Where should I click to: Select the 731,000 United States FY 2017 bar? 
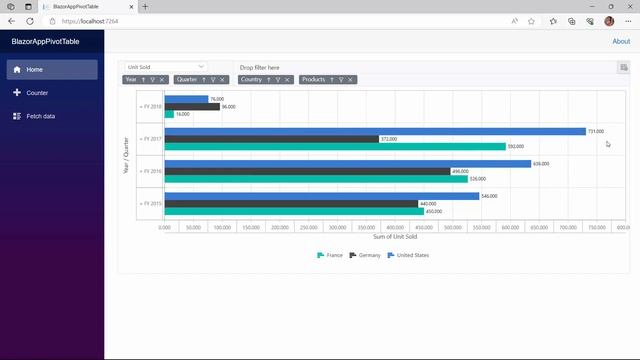tap(375, 131)
